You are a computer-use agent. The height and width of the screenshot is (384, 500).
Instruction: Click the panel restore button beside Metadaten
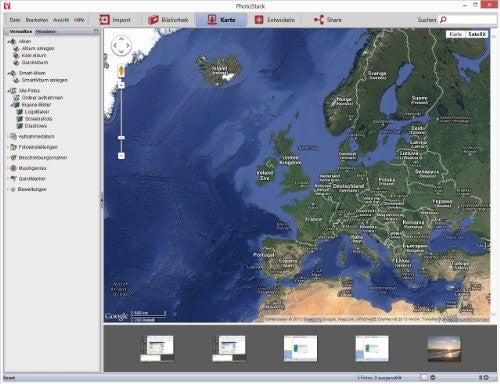(x=96, y=31)
